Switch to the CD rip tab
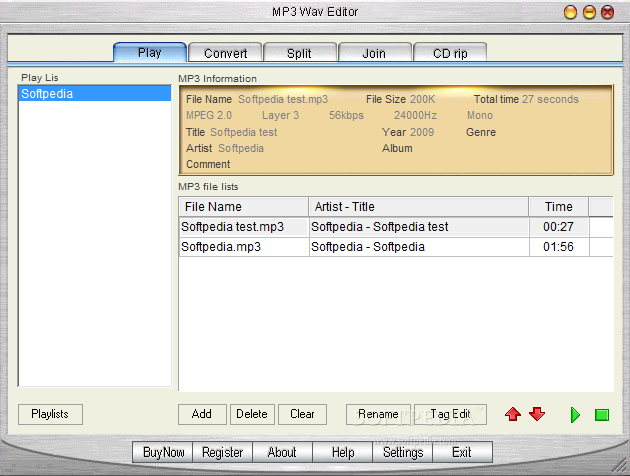630x476 pixels. pyautogui.click(x=450, y=53)
